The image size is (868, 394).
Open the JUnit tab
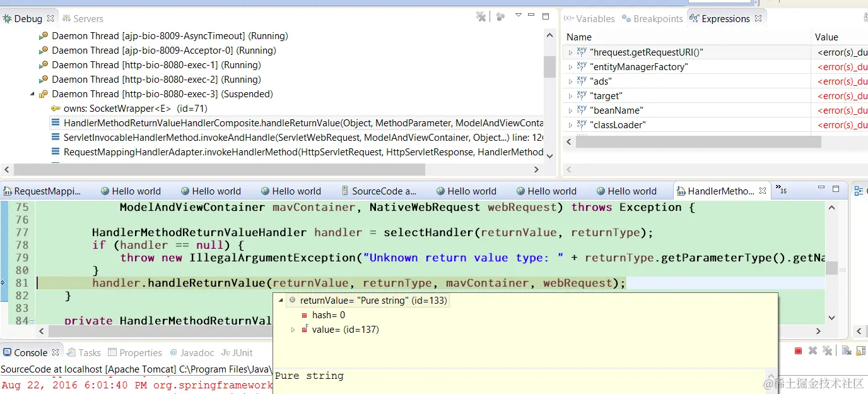pyautogui.click(x=237, y=353)
